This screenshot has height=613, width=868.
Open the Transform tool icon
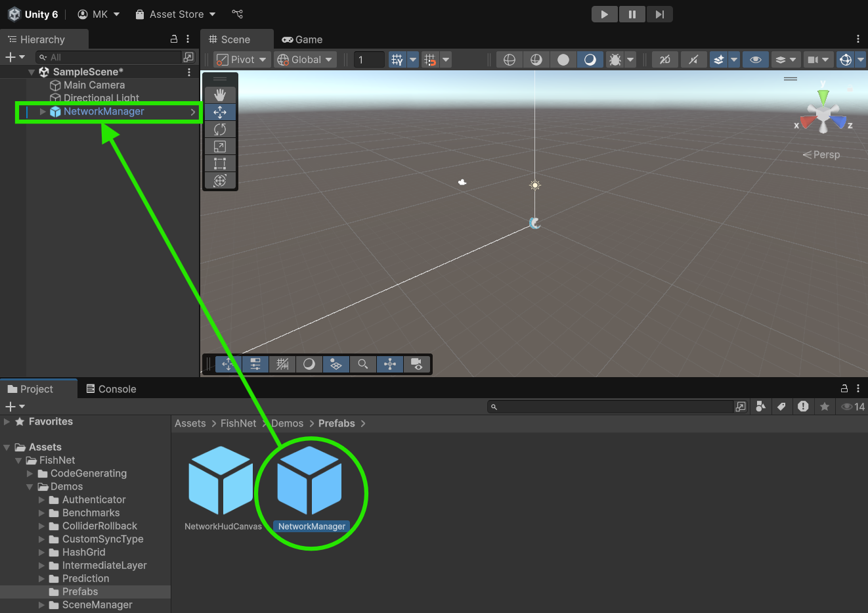click(x=220, y=180)
